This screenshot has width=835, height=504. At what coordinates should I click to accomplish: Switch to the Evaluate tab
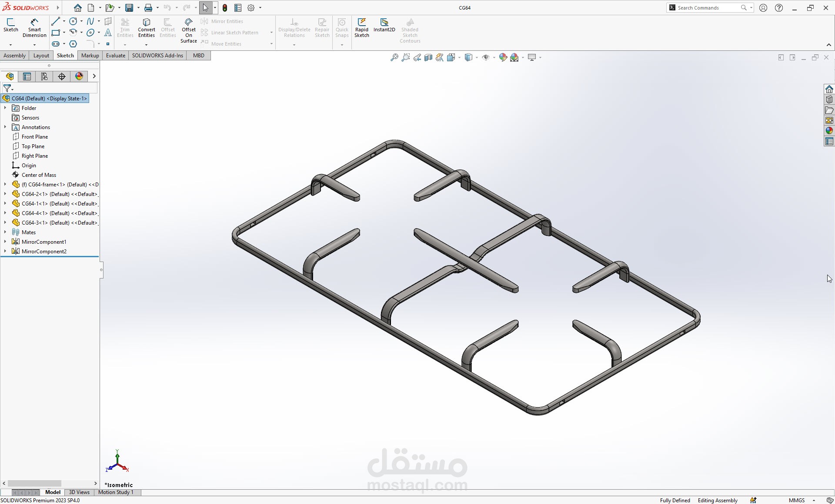pos(116,56)
